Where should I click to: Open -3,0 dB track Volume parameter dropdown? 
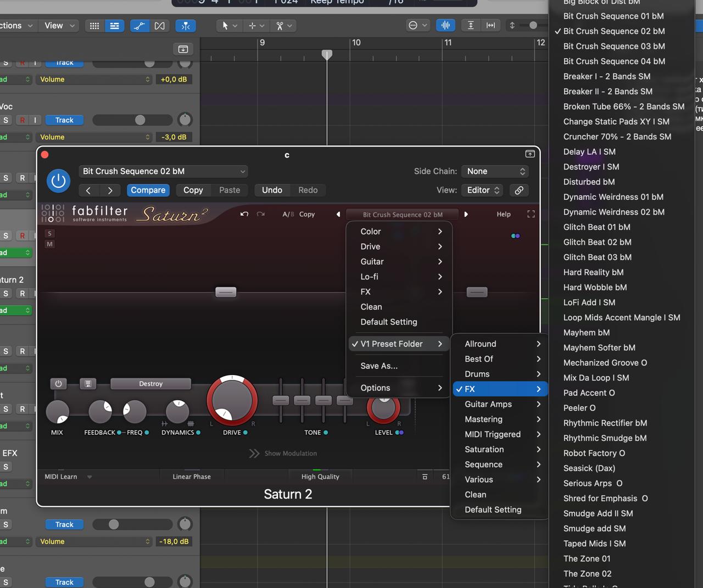pyautogui.click(x=94, y=137)
